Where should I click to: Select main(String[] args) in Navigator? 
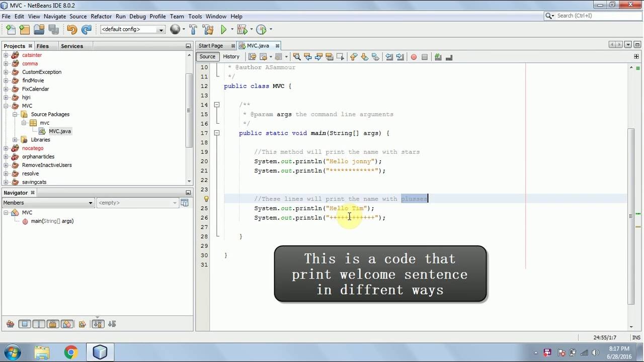point(52,221)
